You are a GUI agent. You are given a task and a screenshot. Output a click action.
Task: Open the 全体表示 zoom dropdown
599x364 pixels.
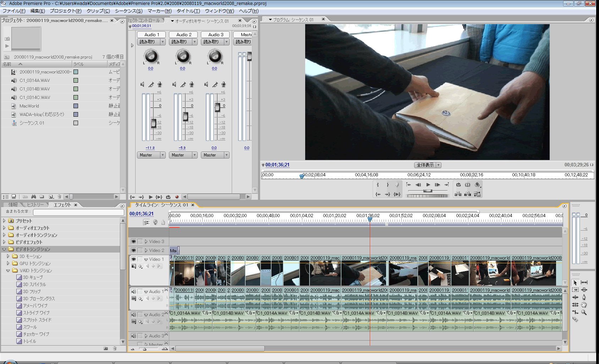pos(428,165)
